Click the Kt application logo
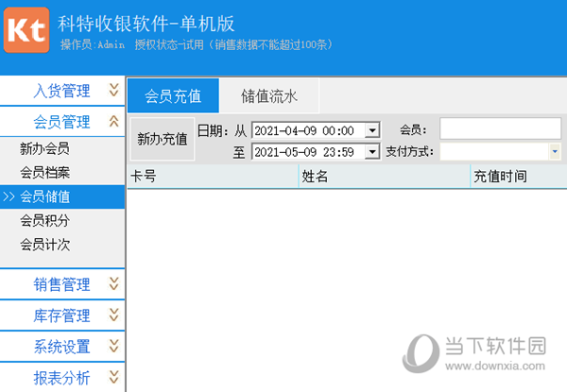This screenshot has height=392, width=567. pyautogui.click(x=26, y=30)
